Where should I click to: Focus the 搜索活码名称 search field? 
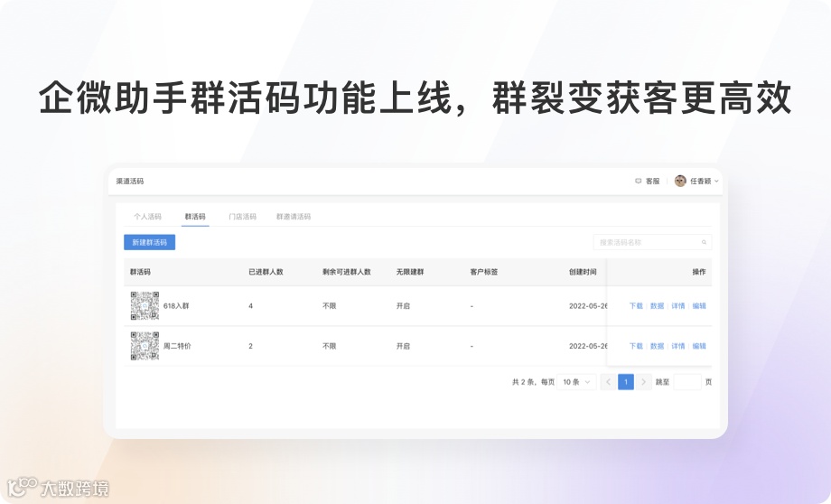coord(652,242)
